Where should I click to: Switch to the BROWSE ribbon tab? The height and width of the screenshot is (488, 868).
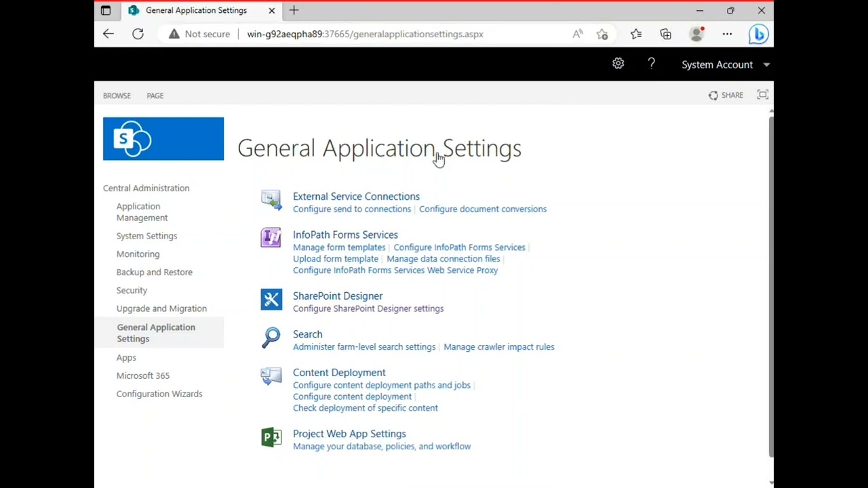[x=117, y=96]
